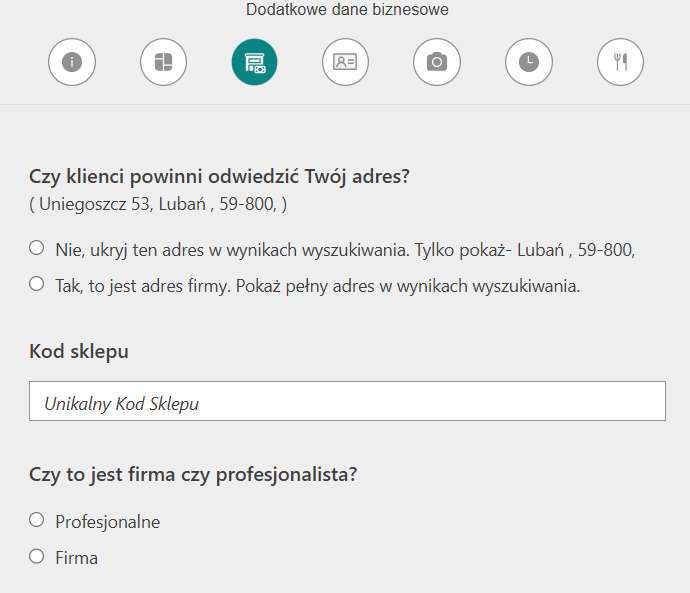
Task: Select the highlighted storefront step icon
Action: (x=254, y=62)
